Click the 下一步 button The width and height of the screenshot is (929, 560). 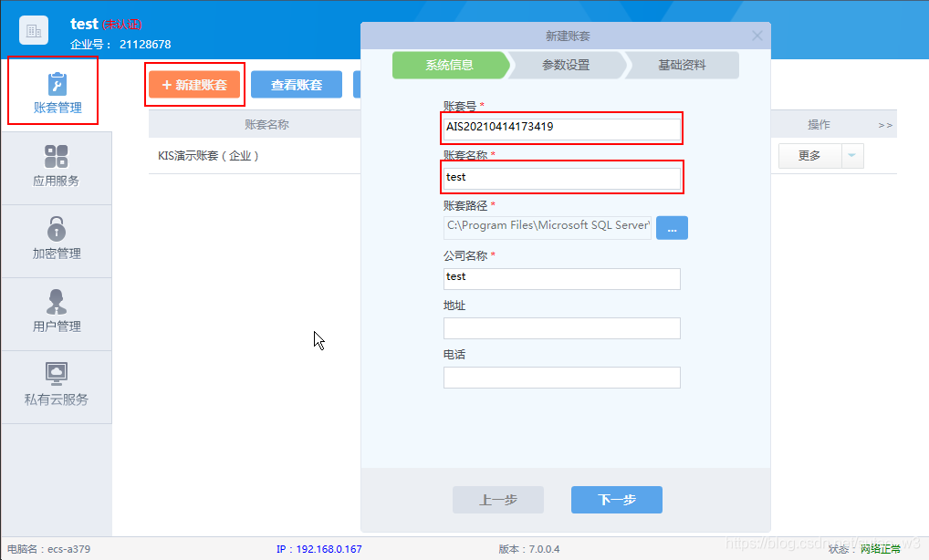(x=617, y=500)
